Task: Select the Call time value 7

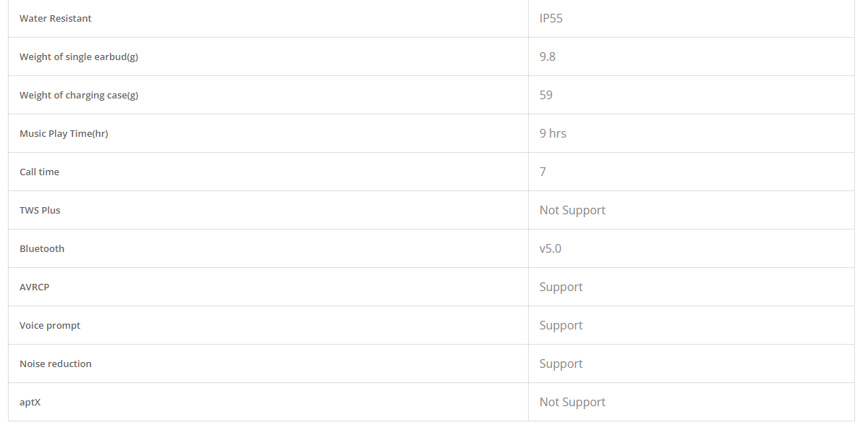Action: 542,172
